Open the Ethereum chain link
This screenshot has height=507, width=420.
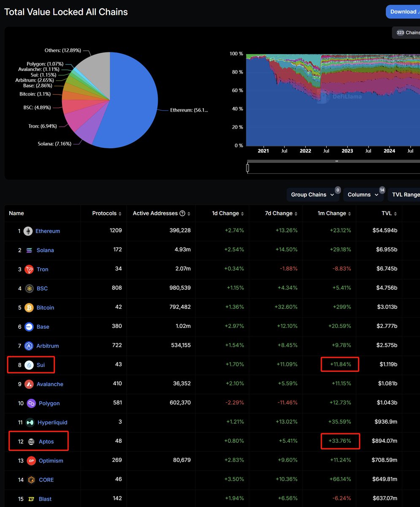(x=48, y=231)
